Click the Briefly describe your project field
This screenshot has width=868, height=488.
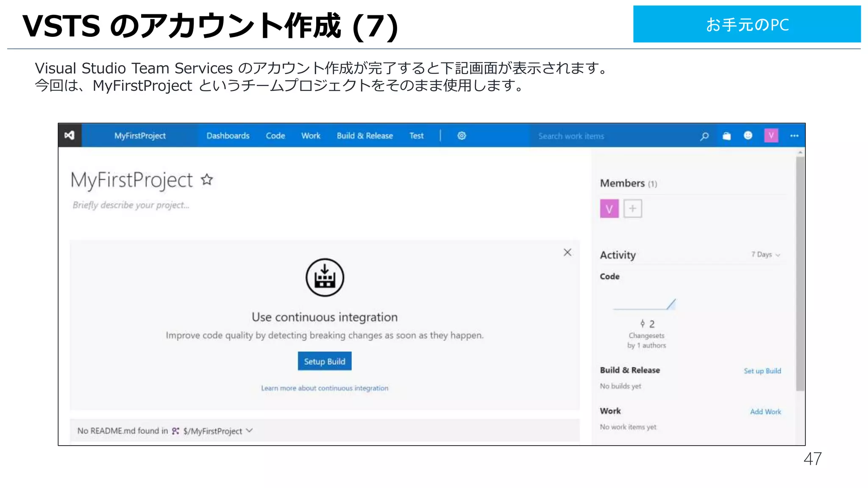(x=131, y=205)
